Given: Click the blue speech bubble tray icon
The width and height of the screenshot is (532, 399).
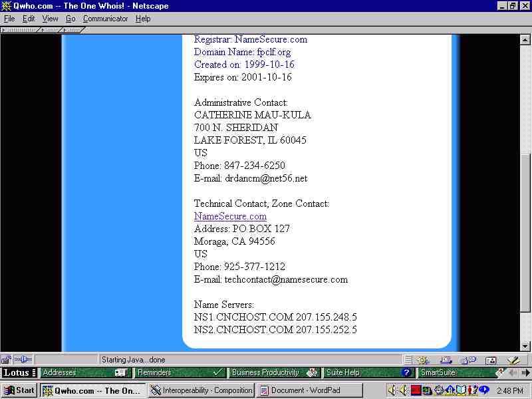Looking at the screenshot, I should [483, 390].
